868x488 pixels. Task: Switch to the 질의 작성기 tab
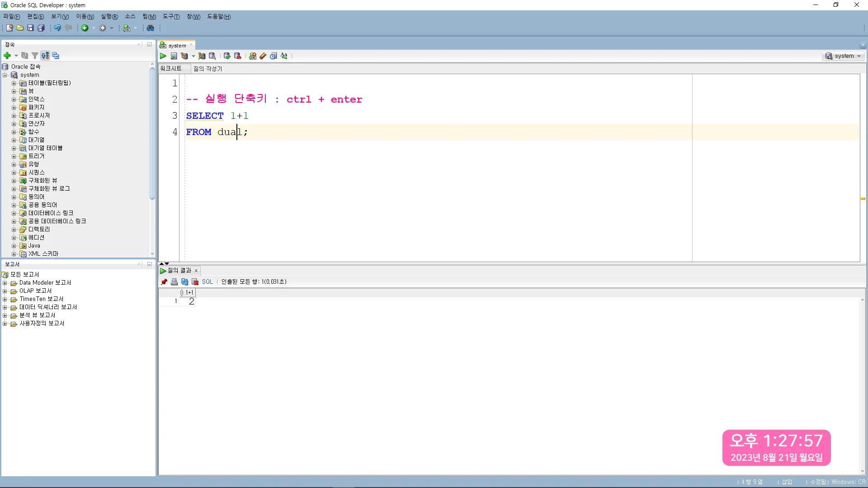(208, 69)
